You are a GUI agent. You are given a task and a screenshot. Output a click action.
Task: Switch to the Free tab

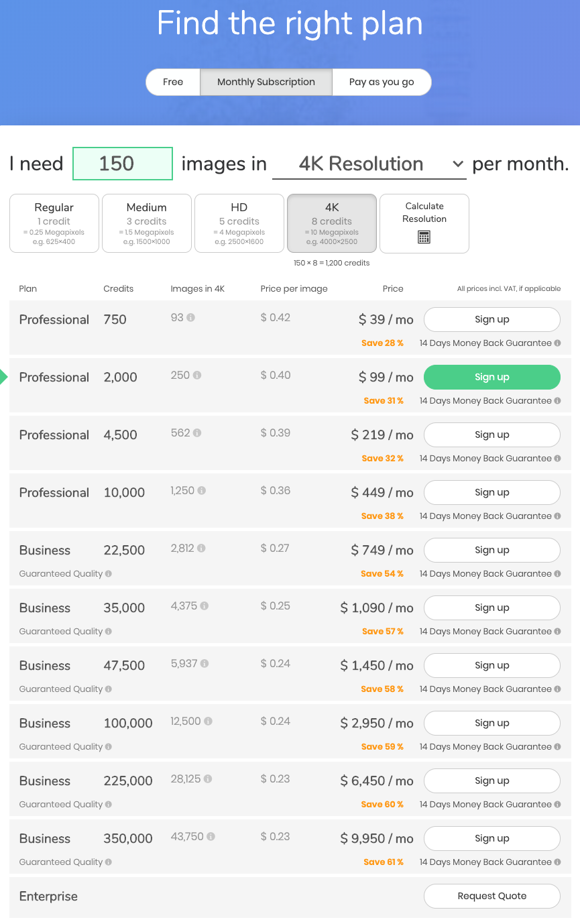pyautogui.click(x=173, y=82)
